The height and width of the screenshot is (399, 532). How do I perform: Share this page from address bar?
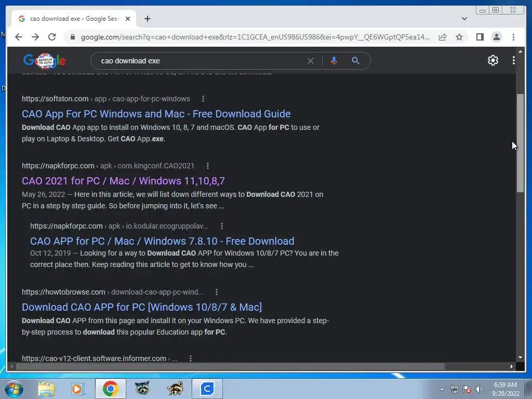[443, 37]
